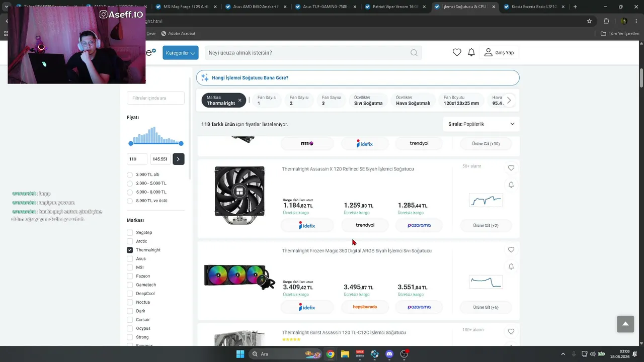Set price alarm bell for Frozen Magic 360
The height and width of the screenshot is (362, 644).
[511, 266]
